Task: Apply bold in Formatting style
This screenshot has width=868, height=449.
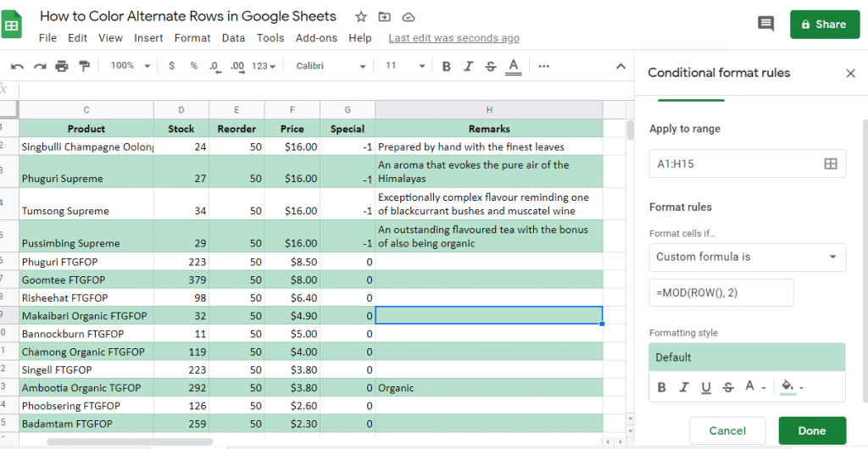Action: [661, 387]
